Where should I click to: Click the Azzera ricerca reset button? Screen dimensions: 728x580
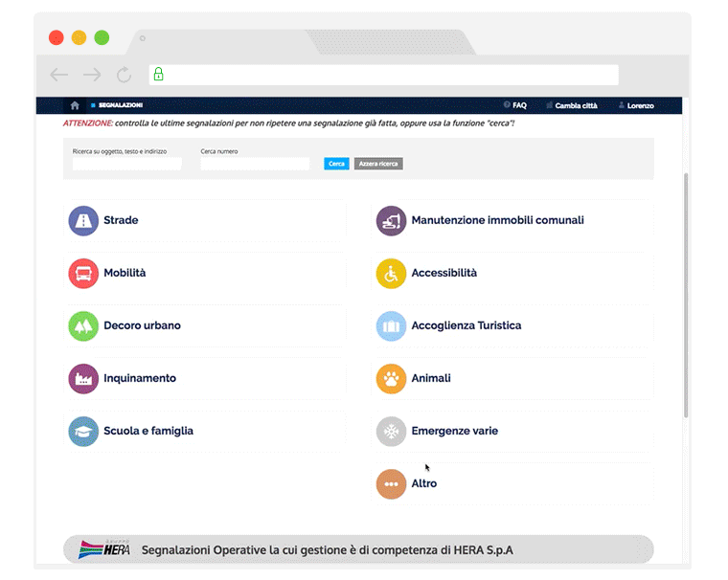coord(378,164)
